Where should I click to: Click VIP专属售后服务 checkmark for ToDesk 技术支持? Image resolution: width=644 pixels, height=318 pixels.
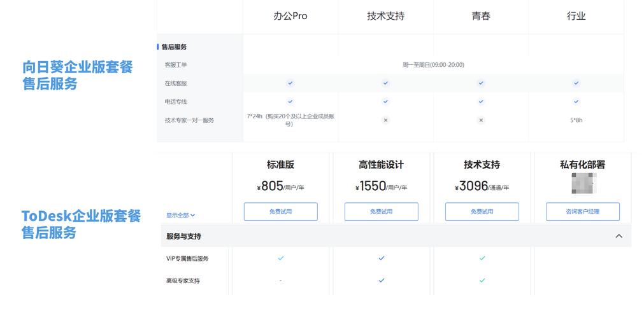[482, 258]
